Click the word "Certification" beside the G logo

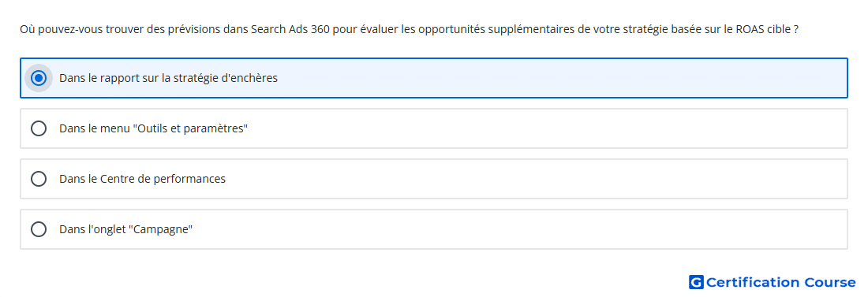click(x=753, y=282)
